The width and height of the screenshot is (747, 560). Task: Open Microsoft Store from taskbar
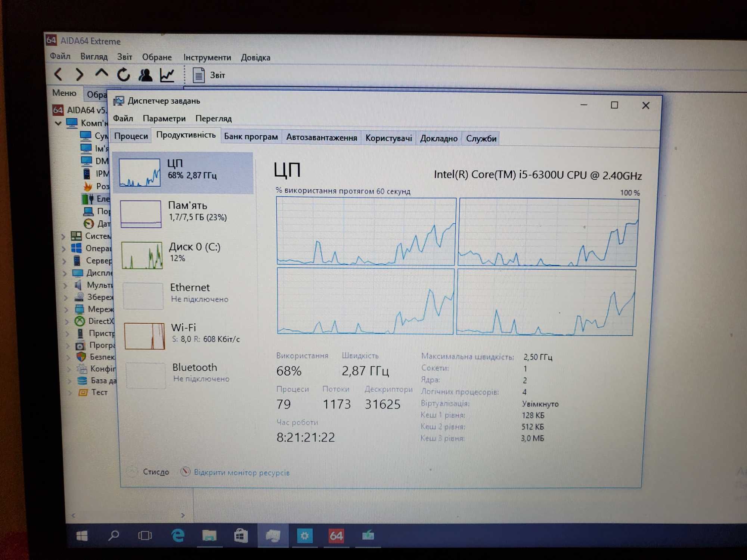241,536
